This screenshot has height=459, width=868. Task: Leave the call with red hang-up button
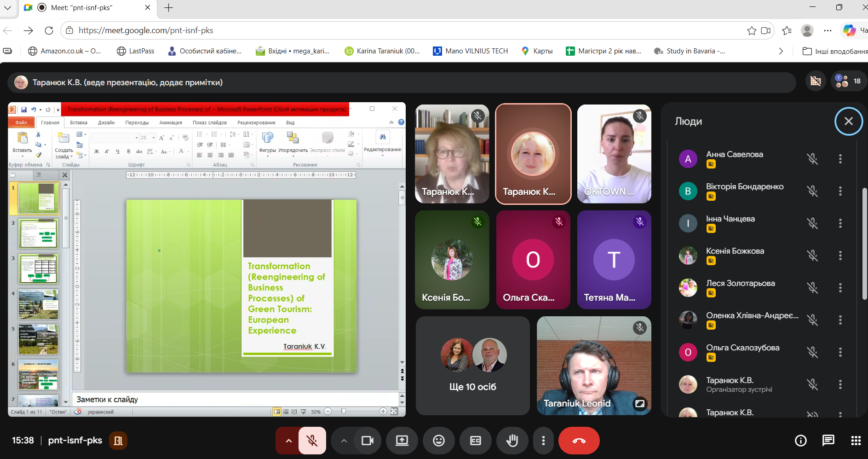pyautogui.click(x=579, y=441)
